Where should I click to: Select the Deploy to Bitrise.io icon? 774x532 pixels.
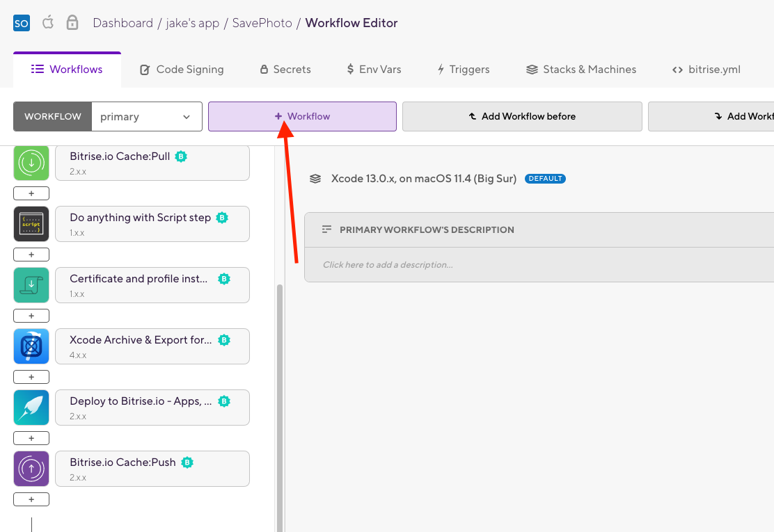coord(31,408)
